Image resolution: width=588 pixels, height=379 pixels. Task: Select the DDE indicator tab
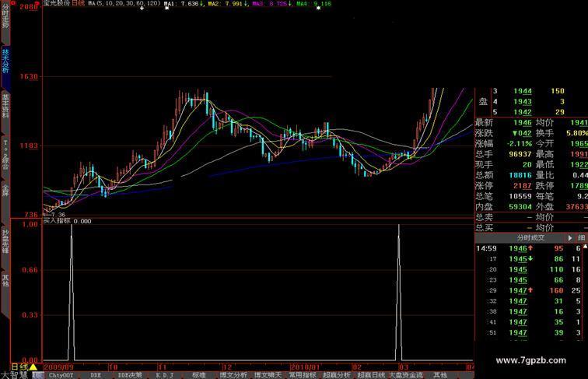[x=96, y=375]
